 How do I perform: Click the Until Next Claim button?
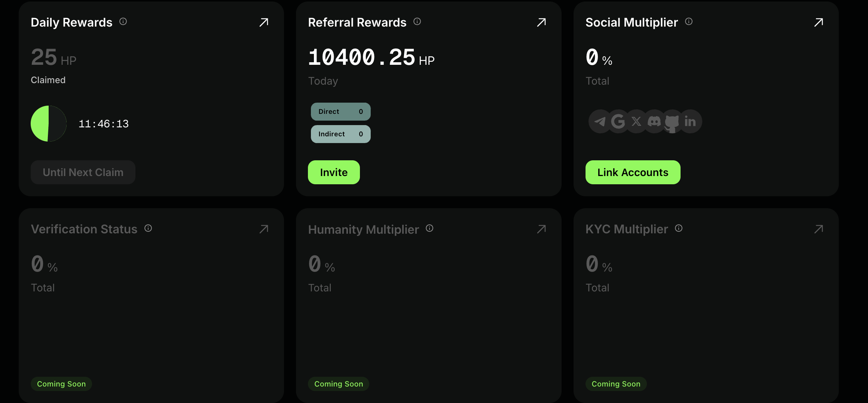click(83, 172)
